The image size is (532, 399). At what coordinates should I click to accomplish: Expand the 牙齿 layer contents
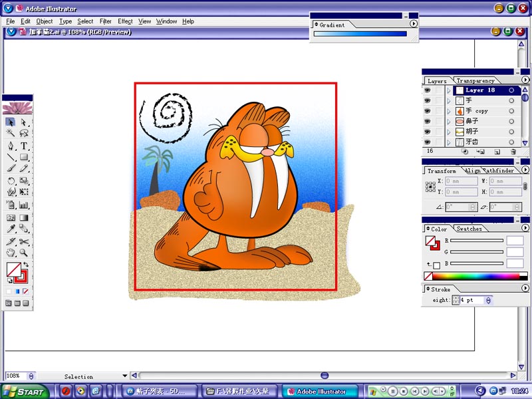coord(449,142)
